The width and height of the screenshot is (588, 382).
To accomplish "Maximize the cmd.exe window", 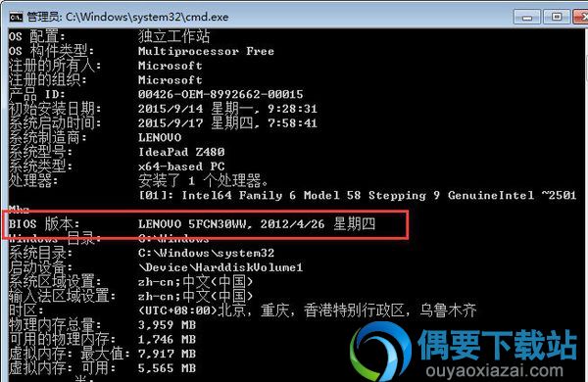I will pyautogui.click(x=557, y=17).
